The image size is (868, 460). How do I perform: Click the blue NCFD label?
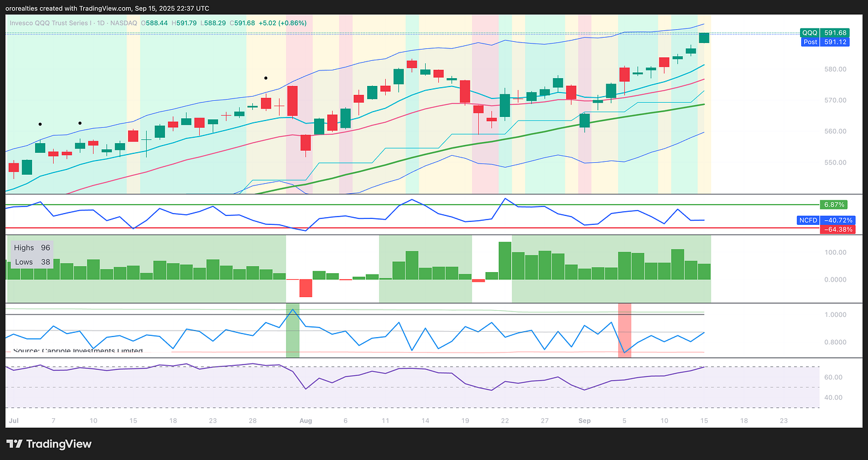coord(808,220)
